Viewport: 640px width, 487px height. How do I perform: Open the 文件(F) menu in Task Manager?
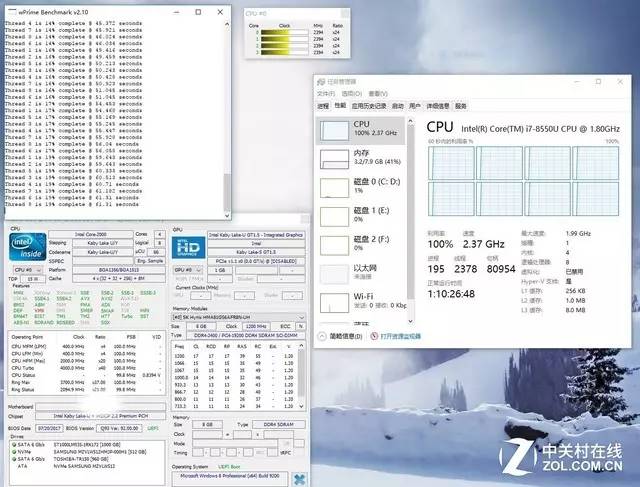coord(326,94)
